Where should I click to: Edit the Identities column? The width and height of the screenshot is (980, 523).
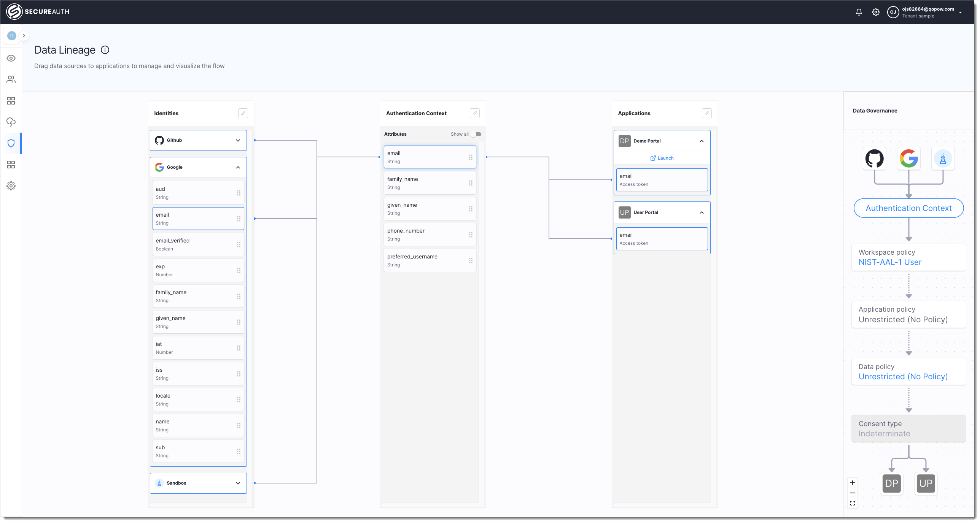[243, 113]
